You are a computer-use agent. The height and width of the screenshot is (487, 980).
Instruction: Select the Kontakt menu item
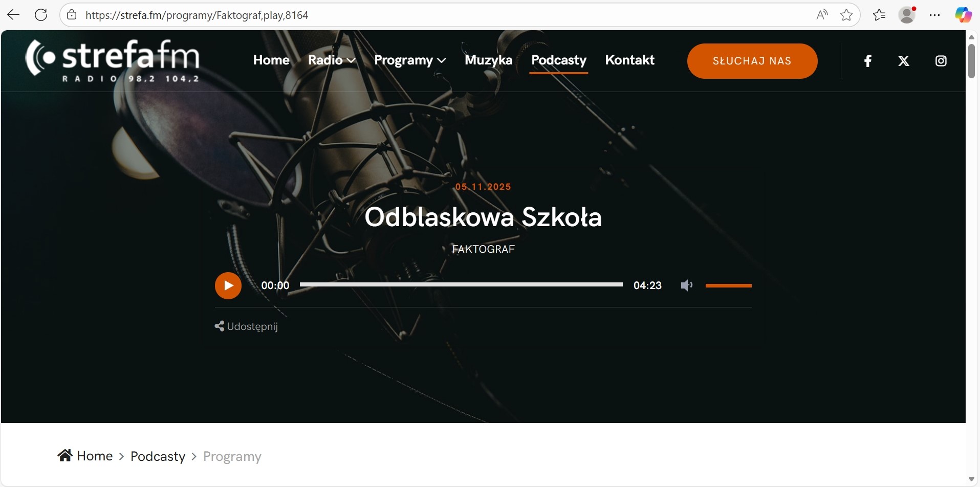pyautogui.click(x=629, y=60)
